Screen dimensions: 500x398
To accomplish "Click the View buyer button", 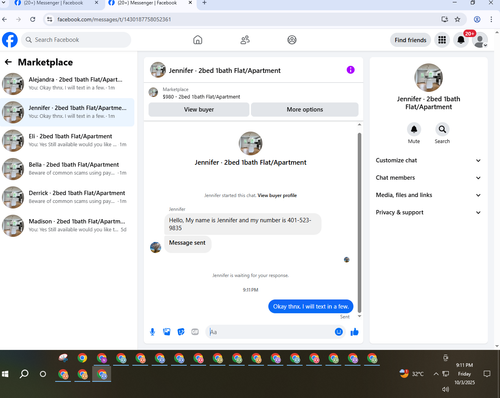I will [199, 109].
